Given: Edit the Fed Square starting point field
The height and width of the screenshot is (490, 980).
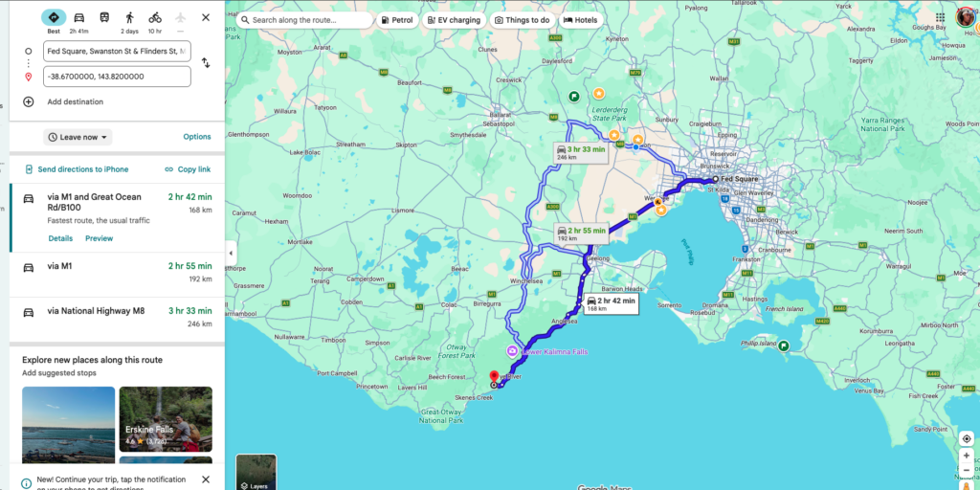Looking at the screenshot, I should click(117, 51).
